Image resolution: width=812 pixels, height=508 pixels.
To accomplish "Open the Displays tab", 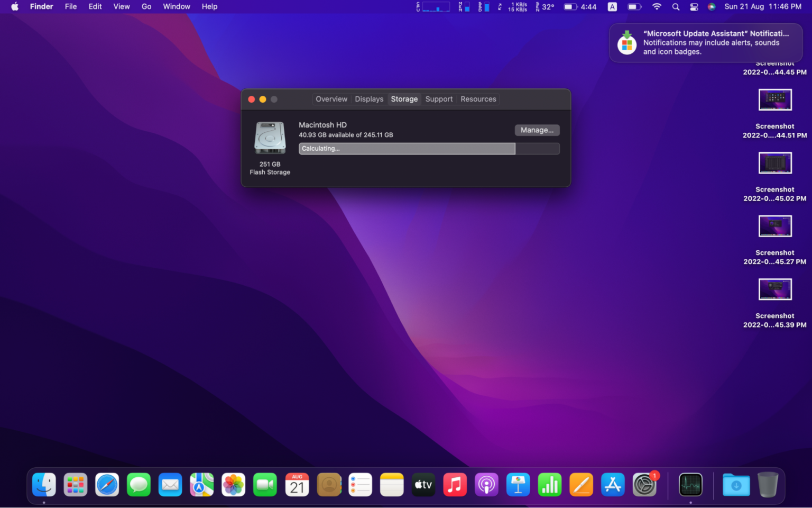I will (368, 99).
